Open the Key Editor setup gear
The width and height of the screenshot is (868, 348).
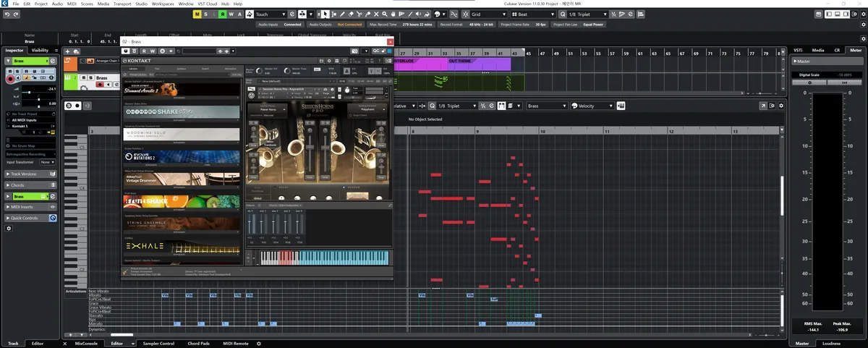click(782, 106)
